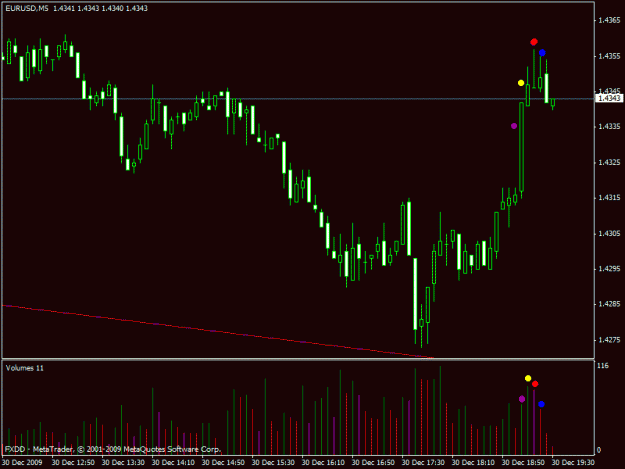Click the 30 Dec 14:50 time label
This screenshot has height=469, width=625.
223,462
